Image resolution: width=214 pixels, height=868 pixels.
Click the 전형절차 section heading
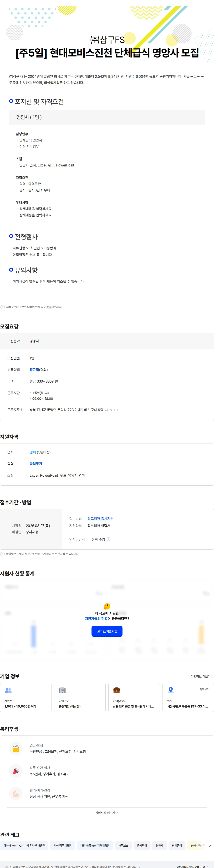click(x=26, y=236)
